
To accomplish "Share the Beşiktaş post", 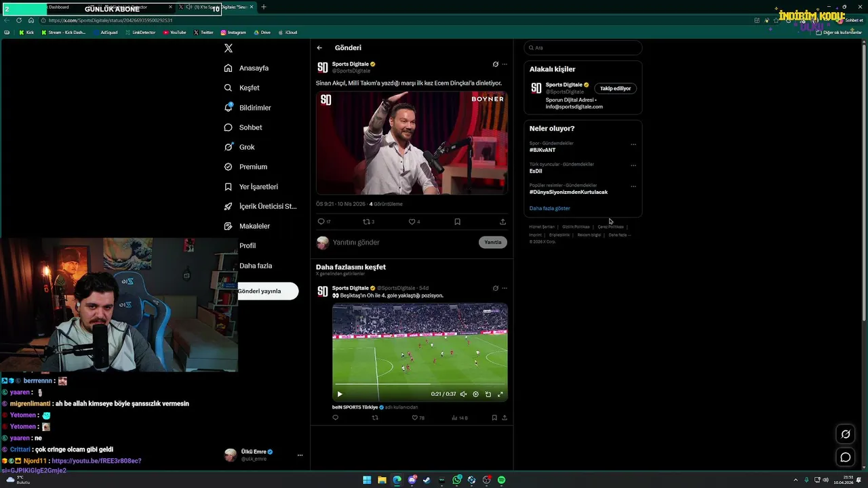I will (505, 418).
